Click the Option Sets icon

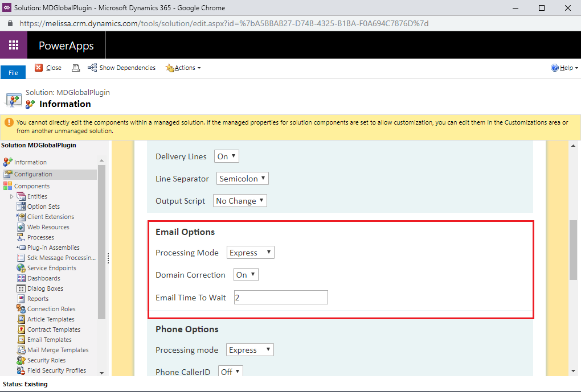point(21,207)
